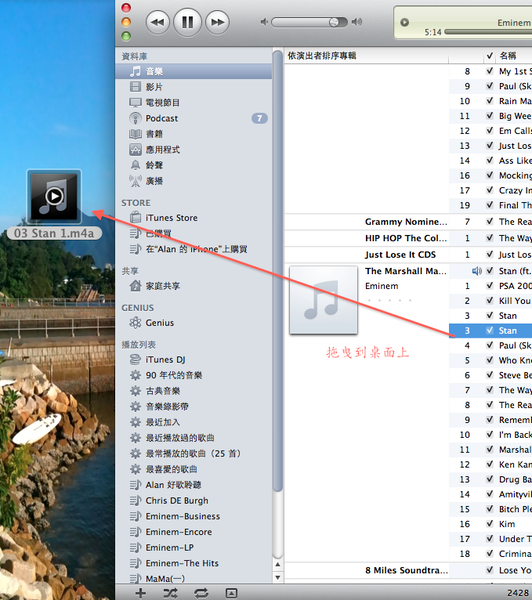Uncheck the Kill You track checkbox
The image size is (532, 600).
click(490, 300)
